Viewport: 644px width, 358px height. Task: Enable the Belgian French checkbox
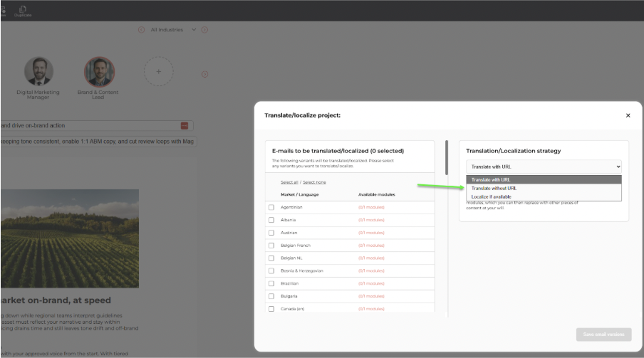pos(271,246)
